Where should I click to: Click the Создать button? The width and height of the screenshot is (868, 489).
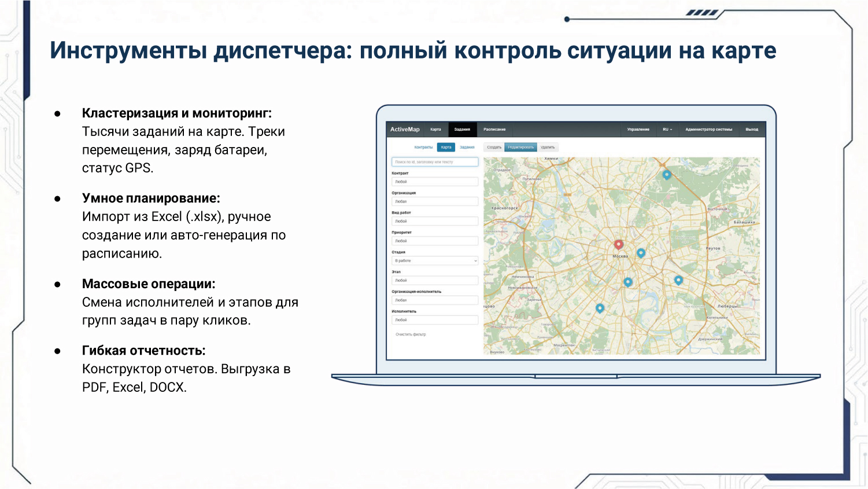tap(494, 148)
